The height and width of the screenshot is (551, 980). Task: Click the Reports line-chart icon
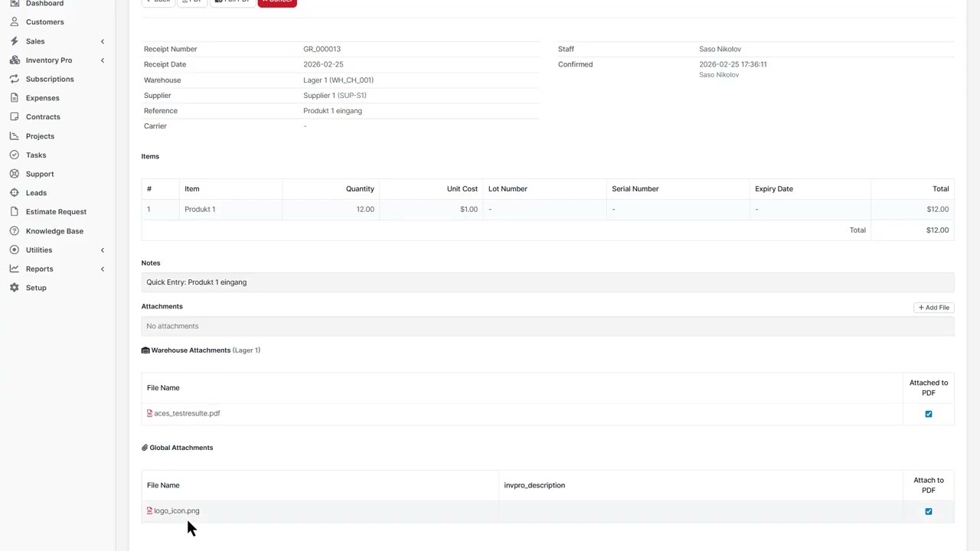click(15, 269)
